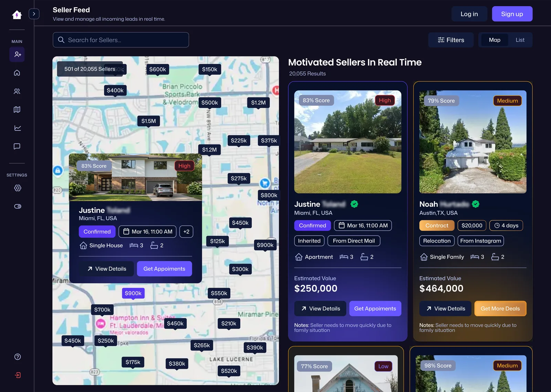The height and width of the screenshot is (392, 551).
Task: Select the $1.5M map price marker
Action: [x=148, y=121]
